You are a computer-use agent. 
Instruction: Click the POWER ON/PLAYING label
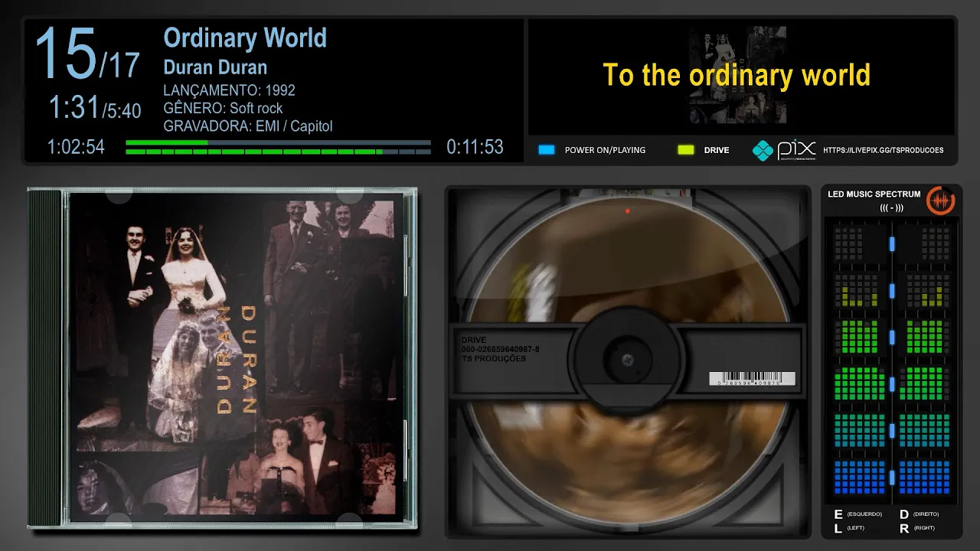pos(605,150)
